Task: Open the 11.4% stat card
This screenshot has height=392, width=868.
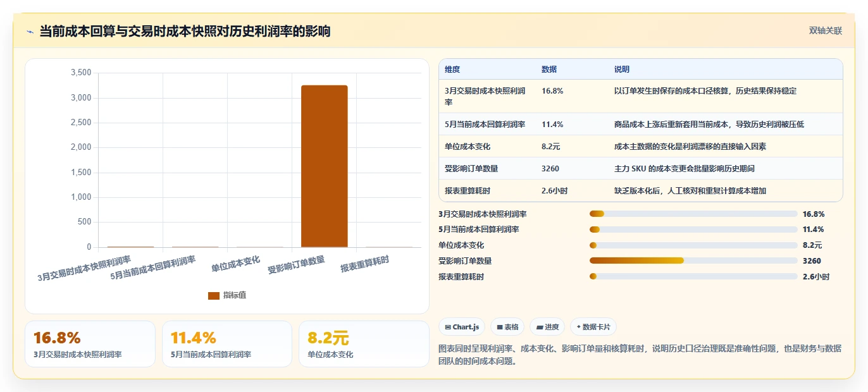Action: [227, 344]
